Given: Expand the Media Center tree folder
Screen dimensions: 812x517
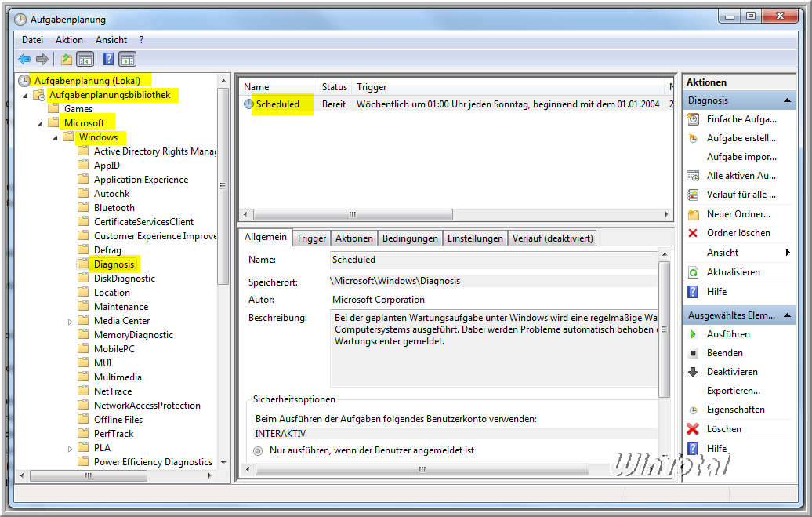Looking at the screenshot, I should [x=71, y=321].
